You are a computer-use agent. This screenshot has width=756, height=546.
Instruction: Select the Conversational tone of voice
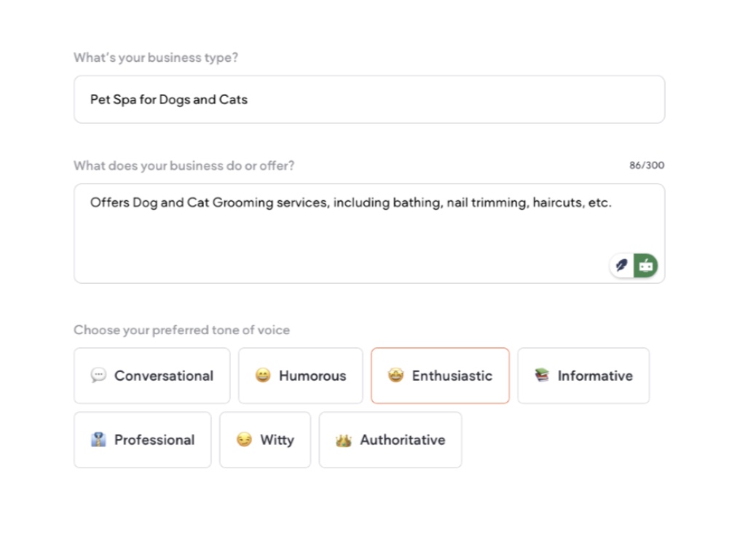152,376
